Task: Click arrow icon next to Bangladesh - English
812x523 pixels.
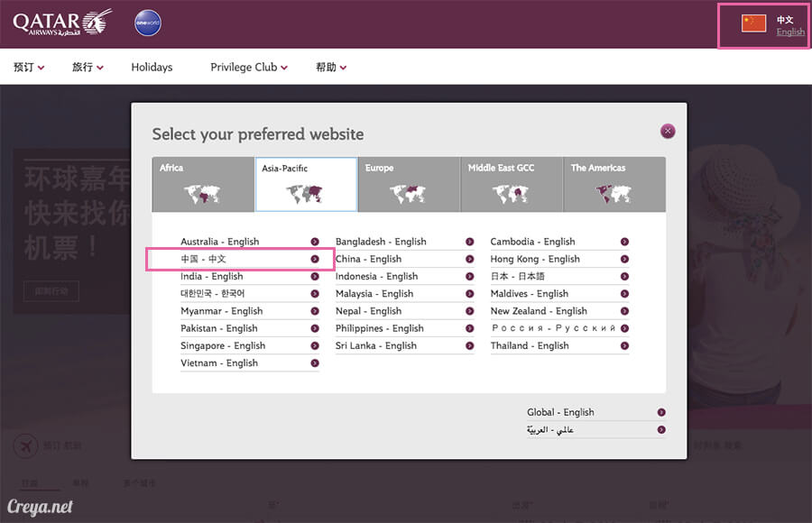Action: (470, 242)
